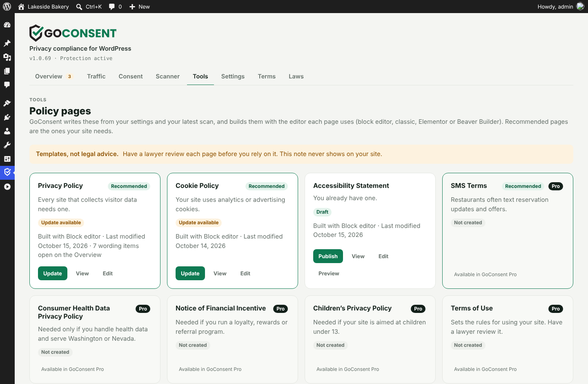Viewport: 588px width, 384px height.
Task: Switch to the Traffic tab
Action: click(96, 76)
